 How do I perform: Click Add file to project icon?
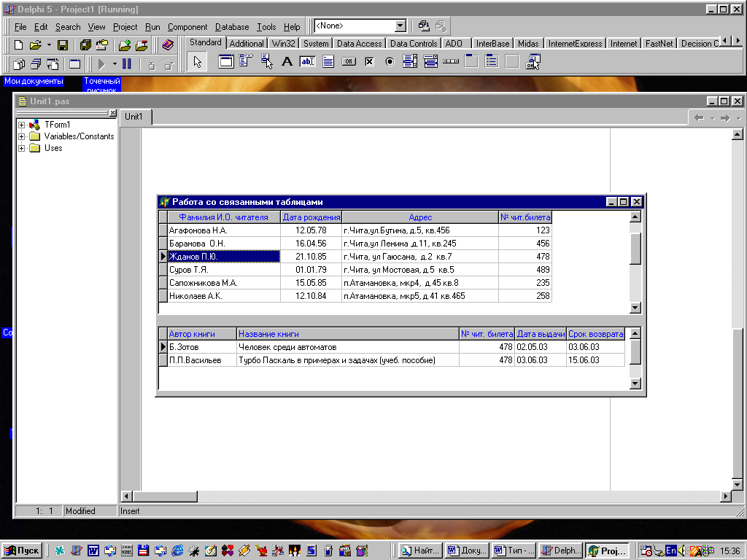(x=124, y=44)
